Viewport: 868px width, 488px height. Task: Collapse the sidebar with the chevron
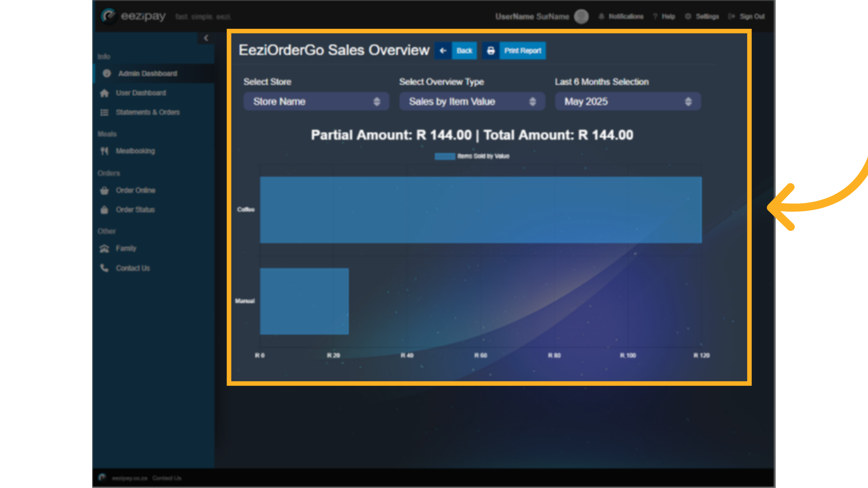[x=206, y=38]
